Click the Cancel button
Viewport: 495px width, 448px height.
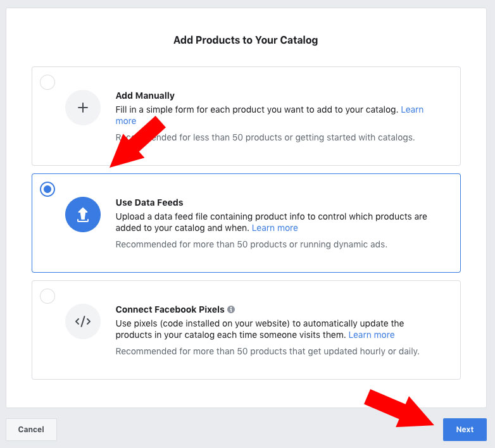click(31, 430)
